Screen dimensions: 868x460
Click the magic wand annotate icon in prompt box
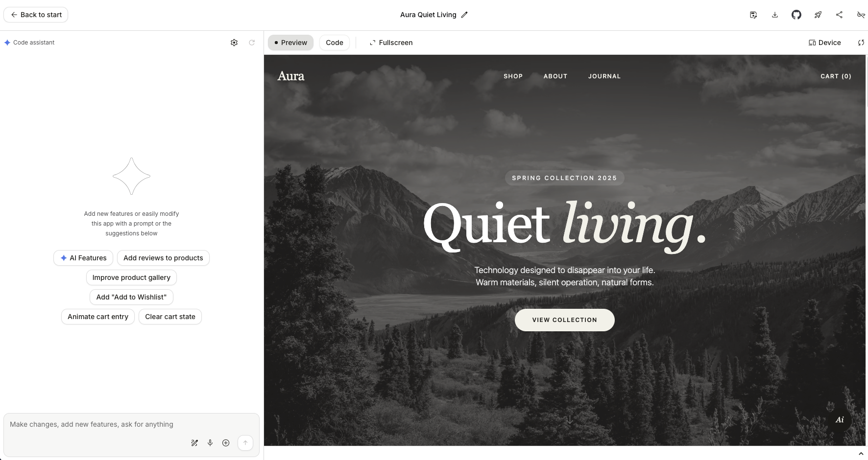194,443
